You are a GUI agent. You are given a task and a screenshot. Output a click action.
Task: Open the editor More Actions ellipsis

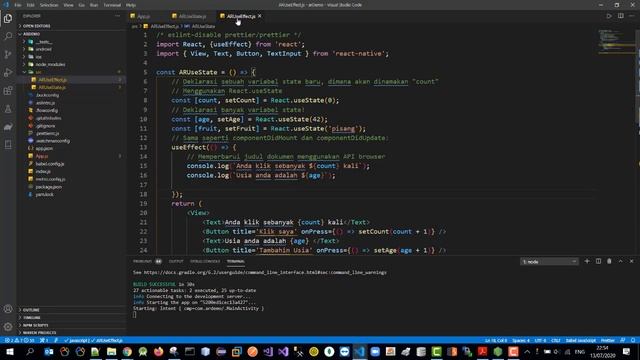(x=632, y=16)
